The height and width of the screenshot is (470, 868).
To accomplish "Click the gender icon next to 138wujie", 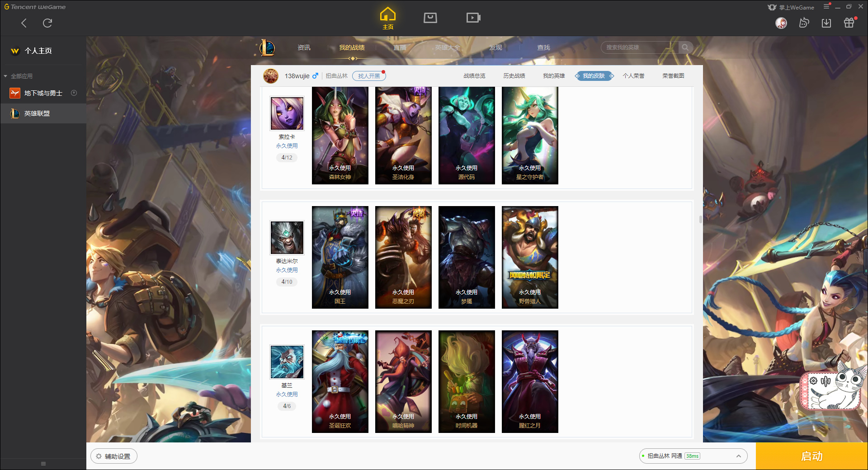I will click(315, 76).
